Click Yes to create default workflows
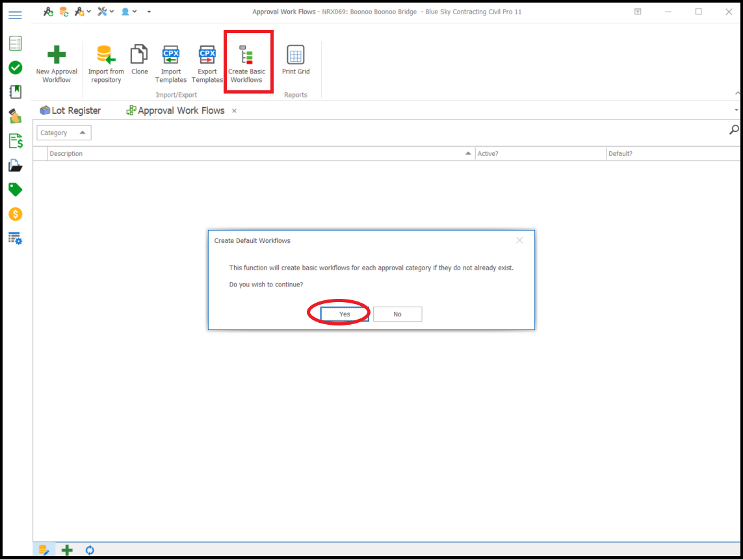Viewport: 743px width, 560px height. point(345,314)
